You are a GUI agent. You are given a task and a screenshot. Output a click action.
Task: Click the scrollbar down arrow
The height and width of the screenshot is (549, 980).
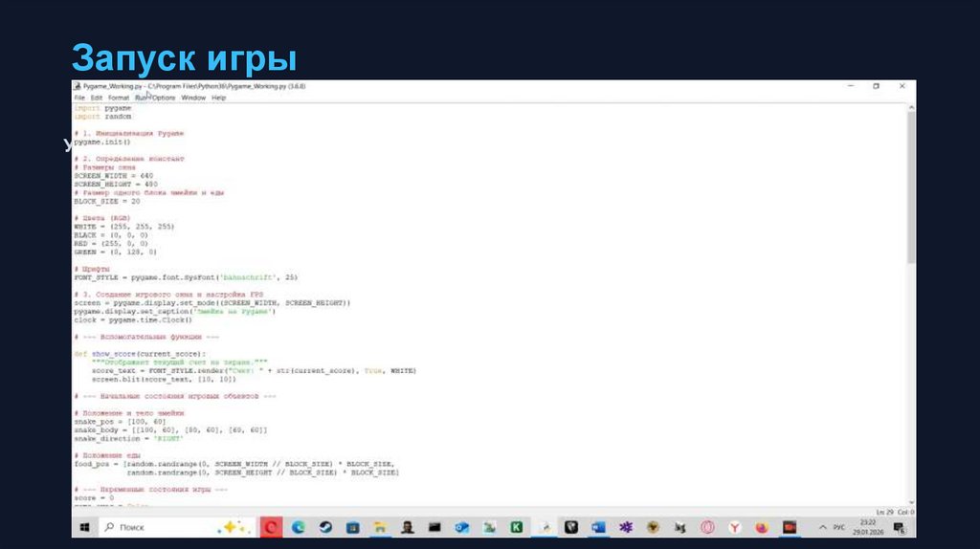click(911, 502)
